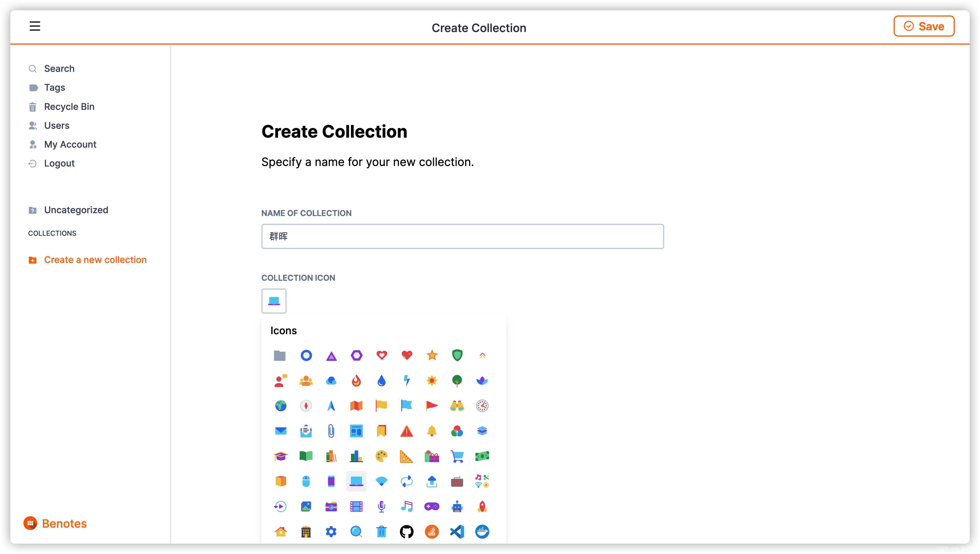Choose the green shield icon
Image resolution: width=980 pixels, height=554 pixels.
tap(457, 355)
